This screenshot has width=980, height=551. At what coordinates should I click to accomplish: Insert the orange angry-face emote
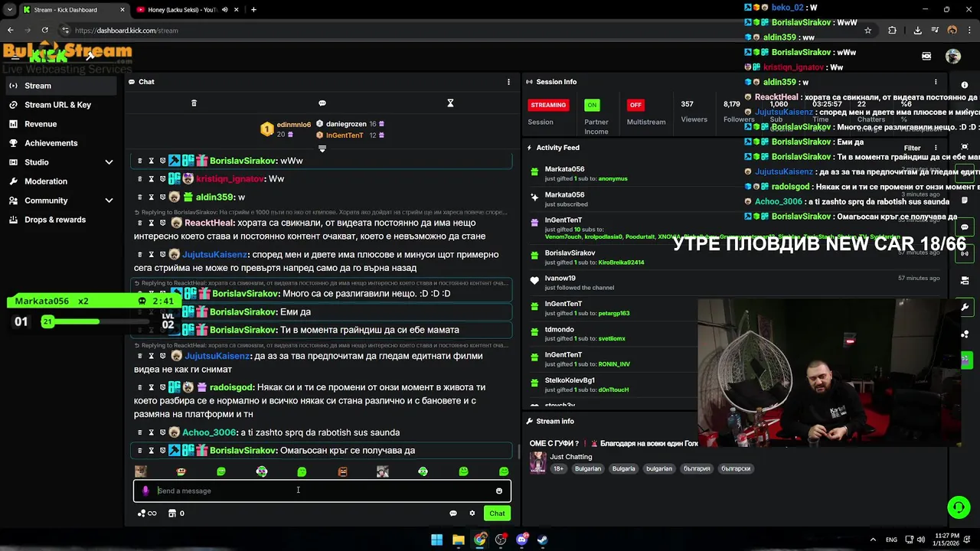tap(342, 471)
